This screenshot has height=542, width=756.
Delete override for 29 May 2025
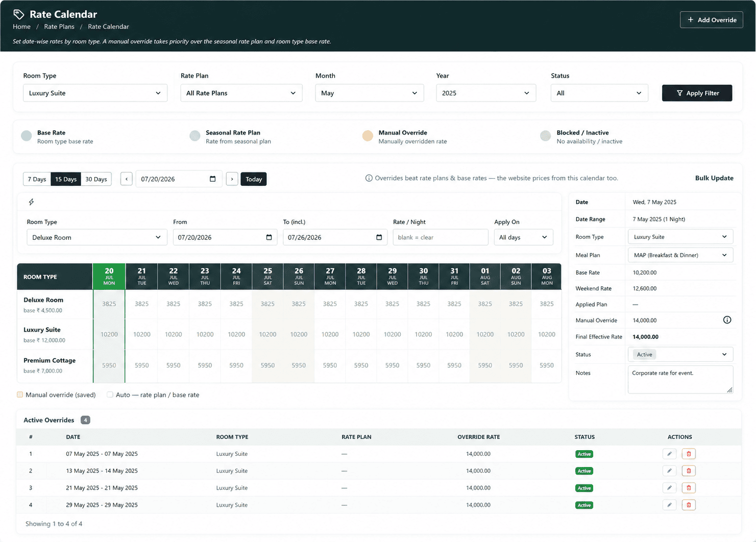(x=689, y=505)
